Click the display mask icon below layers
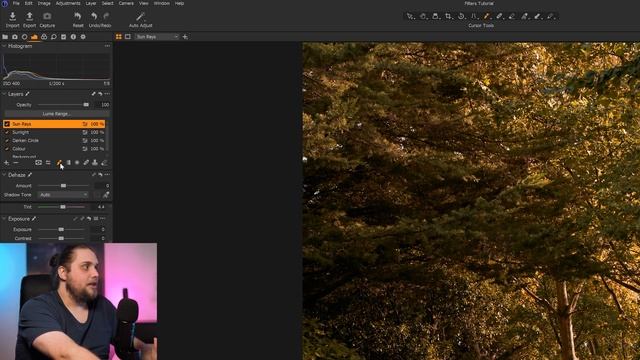 [38, 163]
